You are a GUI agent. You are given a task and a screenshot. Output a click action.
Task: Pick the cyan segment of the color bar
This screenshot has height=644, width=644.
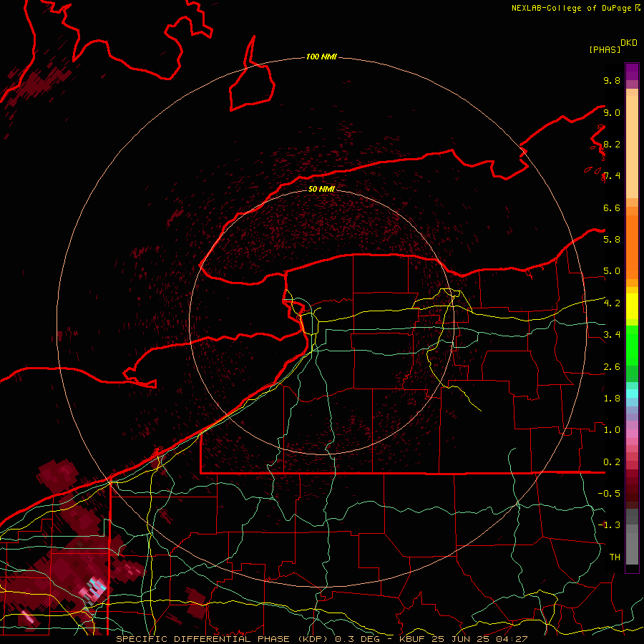pos(632,394)
